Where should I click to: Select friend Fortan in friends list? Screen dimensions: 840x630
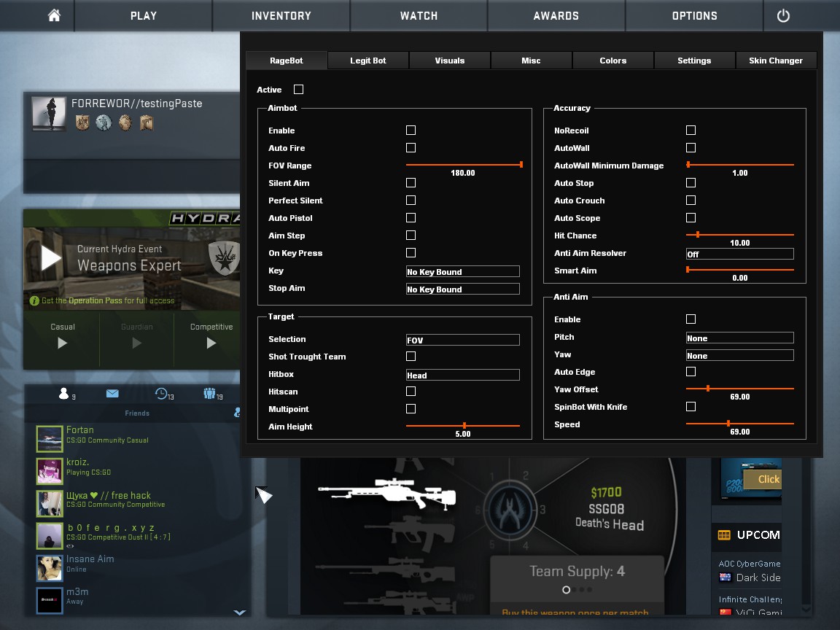tap(79, 430)
